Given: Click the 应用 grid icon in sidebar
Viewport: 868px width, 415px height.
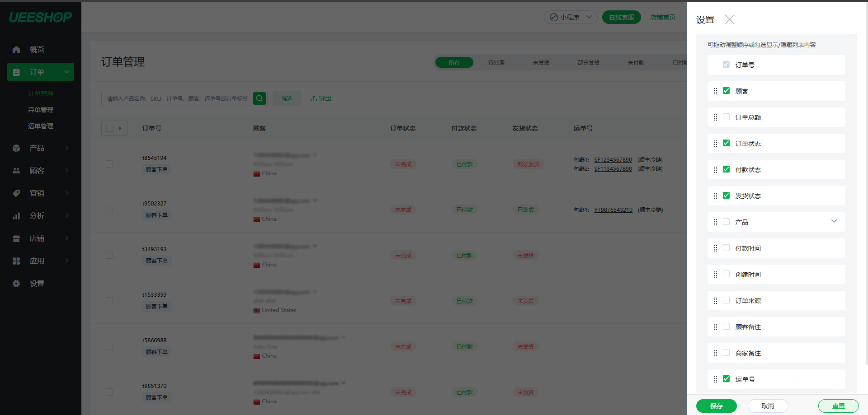Looking at the screenshot, I should pos(16,261).
